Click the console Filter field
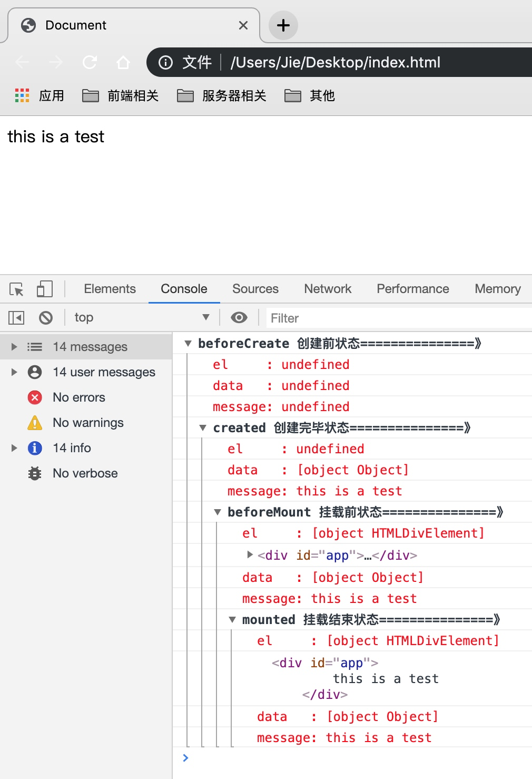The width and height of the screenshot is (532, 779). click(399, 318)
